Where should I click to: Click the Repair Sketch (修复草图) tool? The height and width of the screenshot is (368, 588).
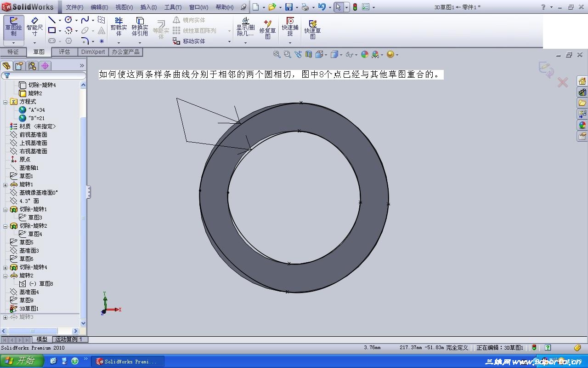268,29
